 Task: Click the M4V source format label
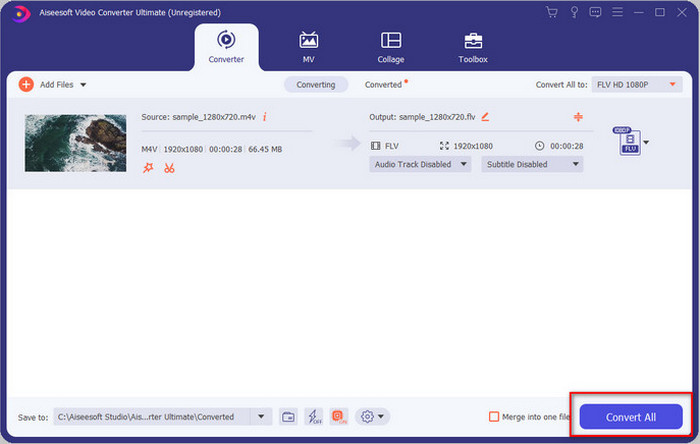(149, 149)
